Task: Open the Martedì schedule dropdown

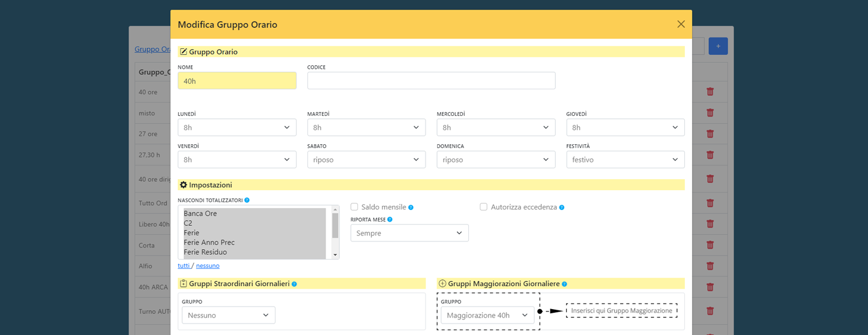Action: pos(366,127)
